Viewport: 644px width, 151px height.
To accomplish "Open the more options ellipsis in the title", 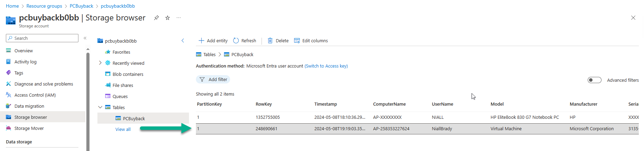I will [179, 18].
